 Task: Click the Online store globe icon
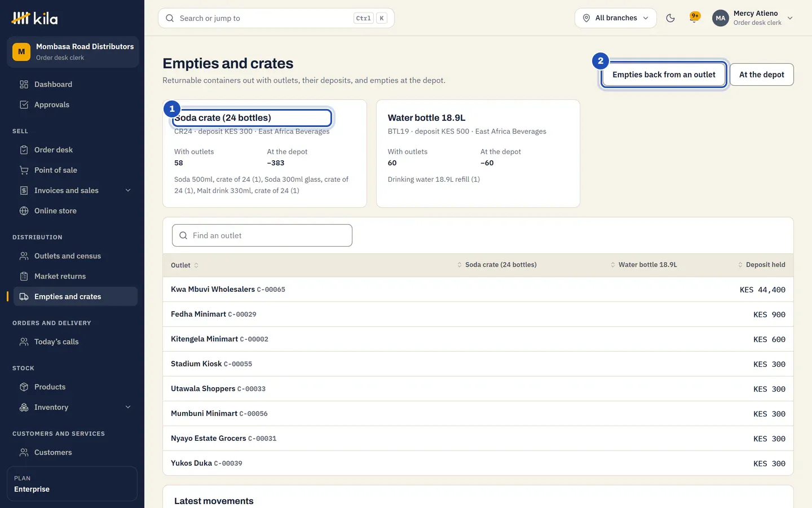[x=24, y=211]
